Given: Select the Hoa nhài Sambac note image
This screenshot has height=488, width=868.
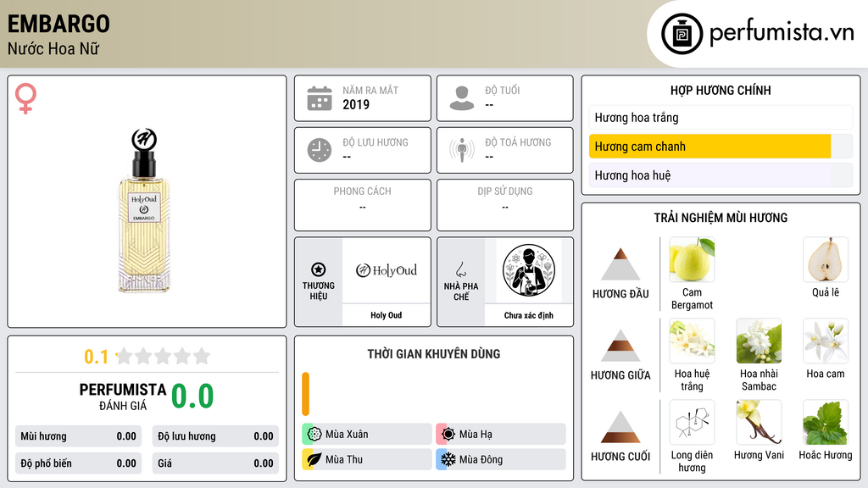Looking at the screenshot, I should pos(759,341).
